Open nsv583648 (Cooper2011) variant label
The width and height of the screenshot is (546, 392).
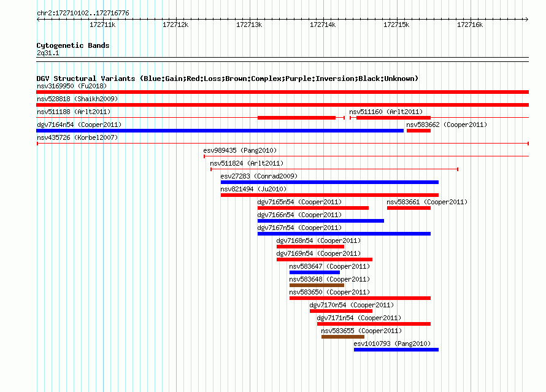pos(329,279)
